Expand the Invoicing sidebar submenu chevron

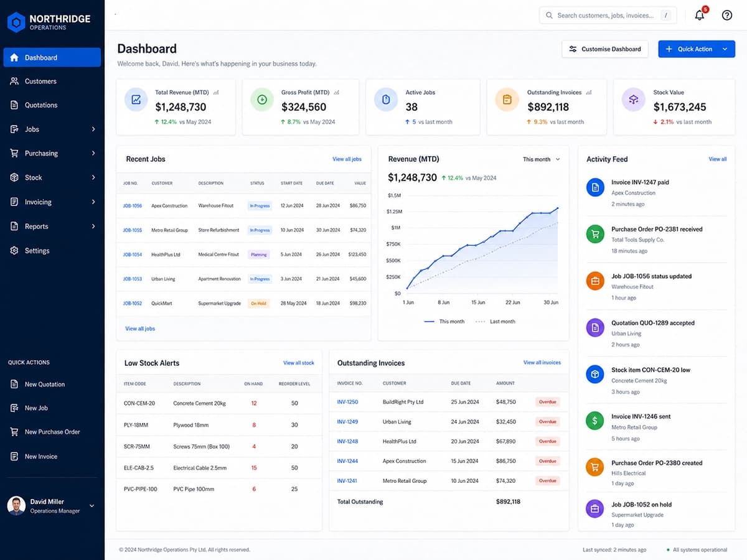click(93, 202)
